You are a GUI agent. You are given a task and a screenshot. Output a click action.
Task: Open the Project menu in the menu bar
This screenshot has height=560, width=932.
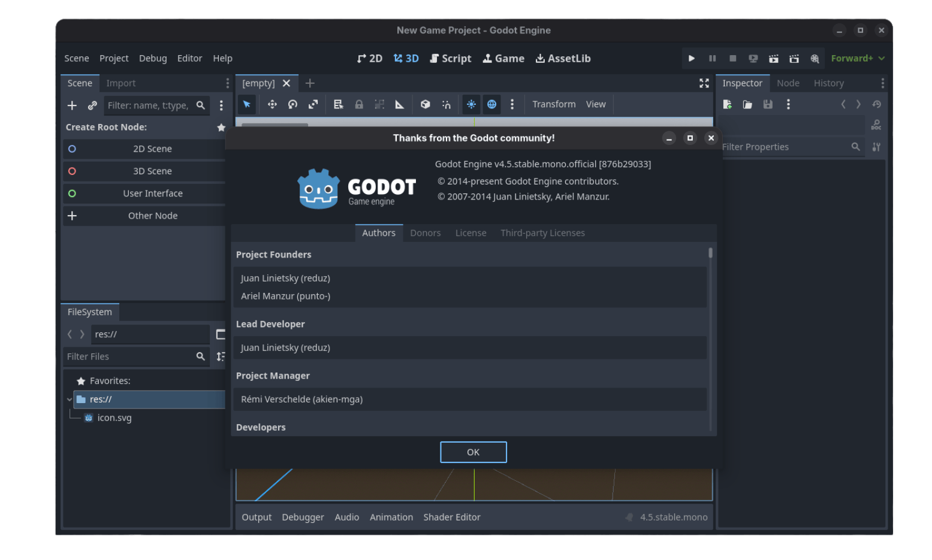[x=113, y=58]
